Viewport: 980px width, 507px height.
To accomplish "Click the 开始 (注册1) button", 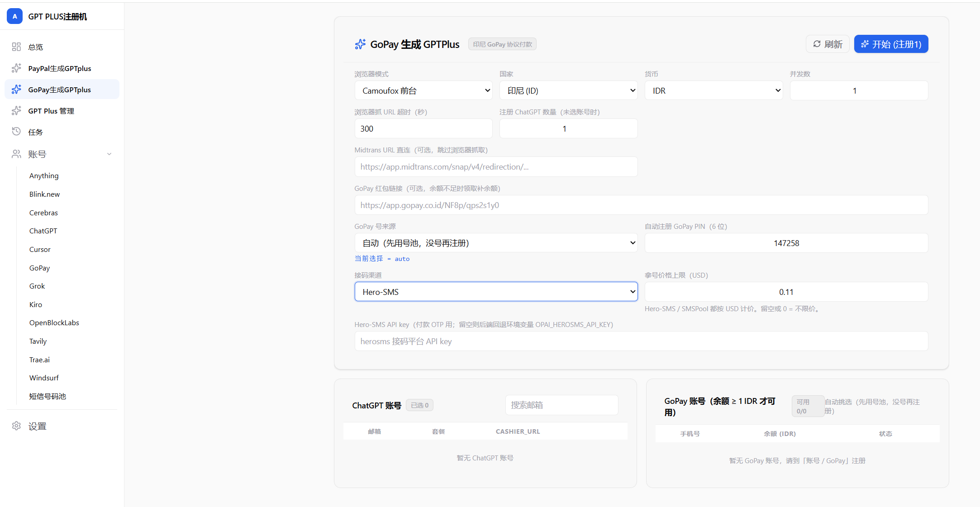I will [891, 44].
